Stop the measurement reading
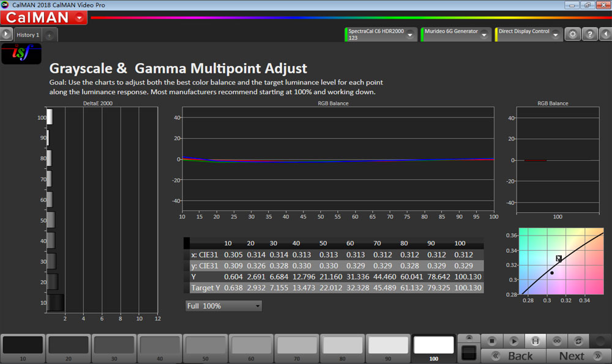Viewport: 612px width, 364px height. click(x=492, y=341)
